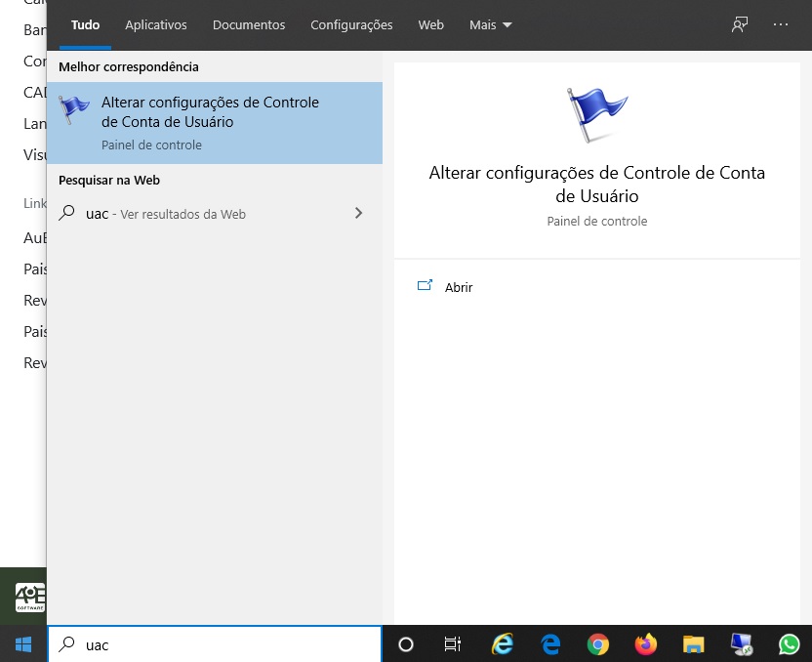This screenshot has width=812, height=662.
Task: Open Task View from the taskbar
Action: (453, 644)
